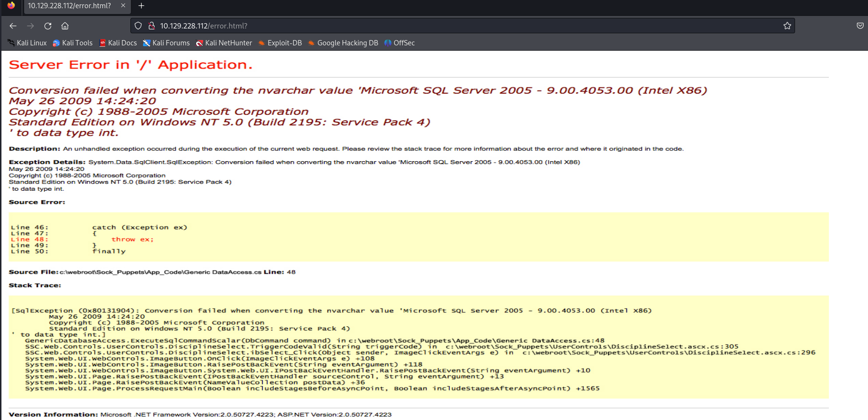
Task: Click the 'ProcessRequestMain' stack trace line
Action: tap(312, 389)
